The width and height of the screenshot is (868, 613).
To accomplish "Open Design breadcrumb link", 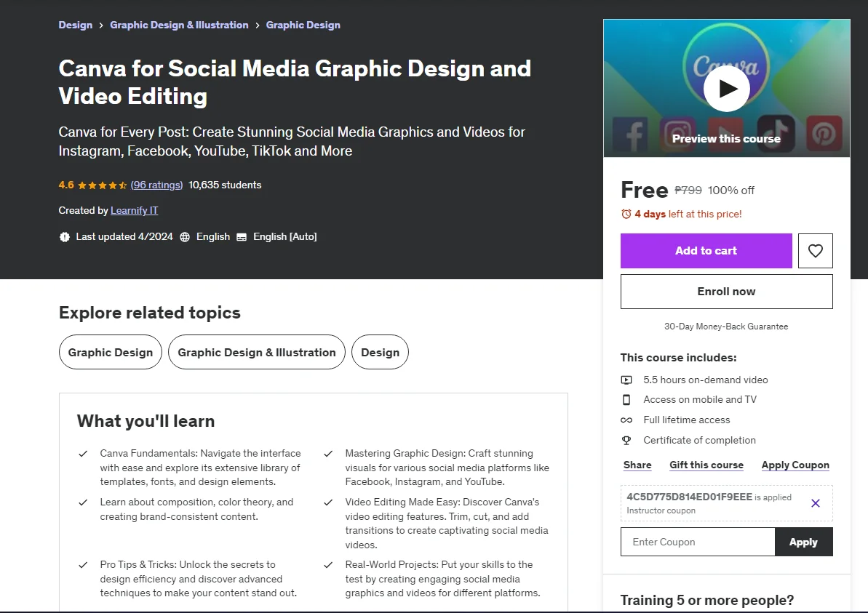I will pos(75,25).
